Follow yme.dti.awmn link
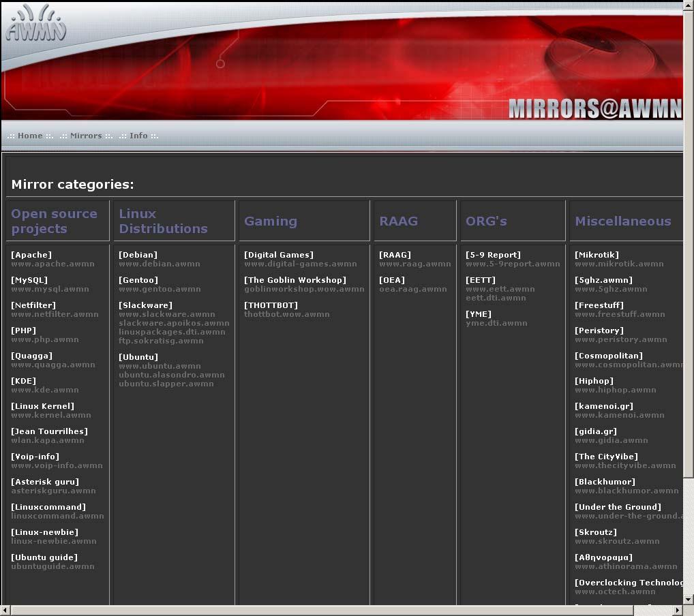The height and width of the screenshot is (616, 694). 496,323
